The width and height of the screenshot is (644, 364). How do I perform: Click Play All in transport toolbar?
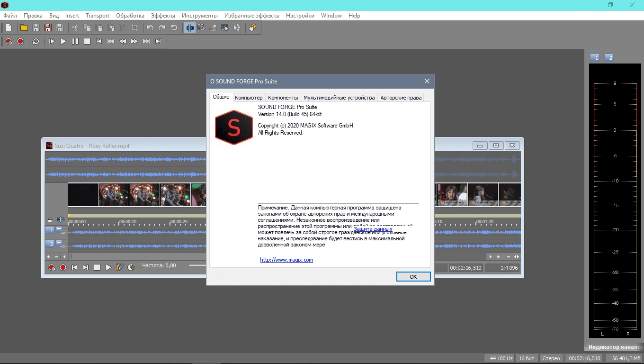click(x=52, y=41)
